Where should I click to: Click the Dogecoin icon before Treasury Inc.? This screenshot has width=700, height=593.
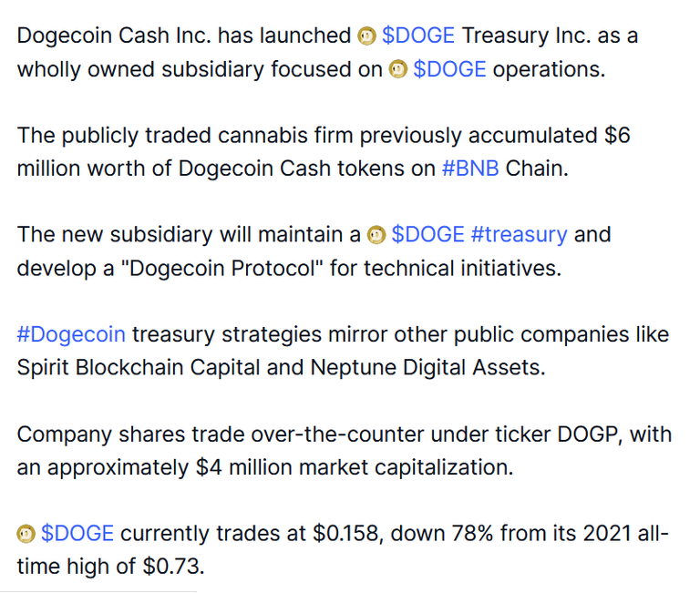pos(367,36)
